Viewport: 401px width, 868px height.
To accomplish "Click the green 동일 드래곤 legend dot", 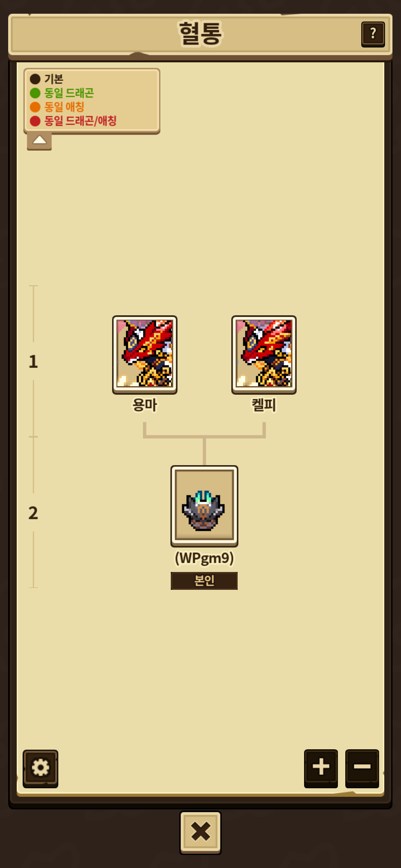I will click(35, 93).
